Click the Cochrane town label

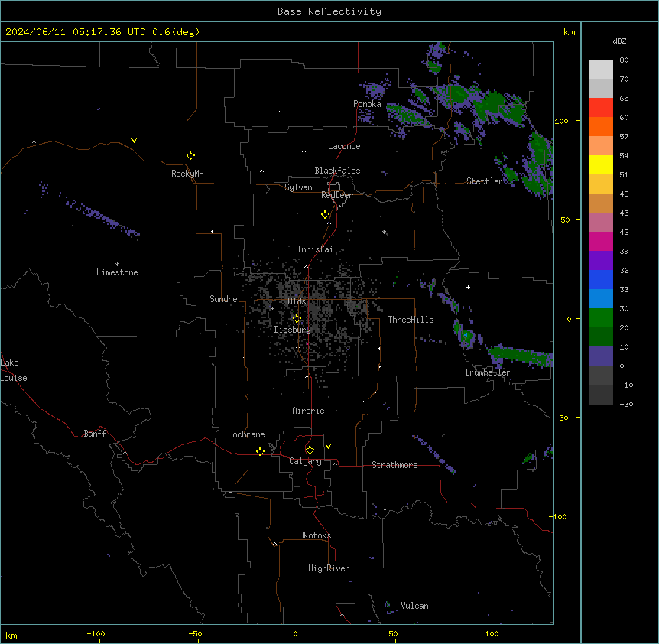click(246, 434)
